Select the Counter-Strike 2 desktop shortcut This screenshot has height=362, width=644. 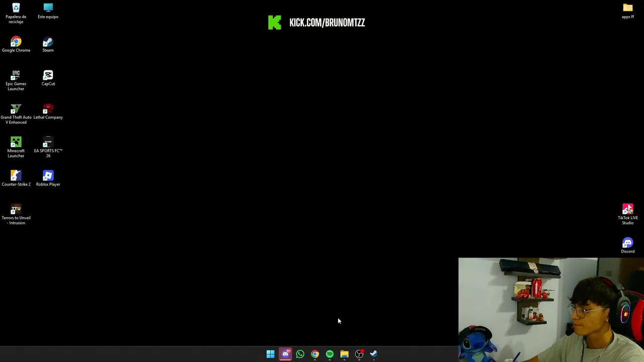16,178
